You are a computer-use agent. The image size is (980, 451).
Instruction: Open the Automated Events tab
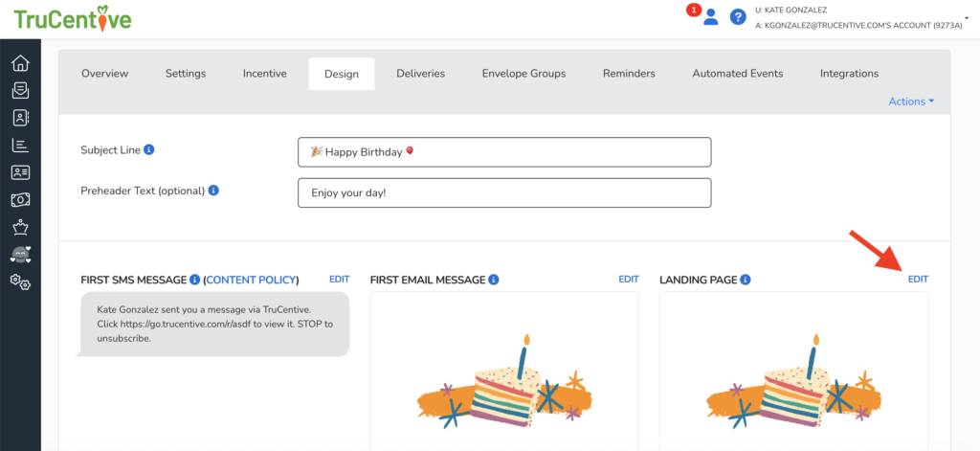coord(737,74)
